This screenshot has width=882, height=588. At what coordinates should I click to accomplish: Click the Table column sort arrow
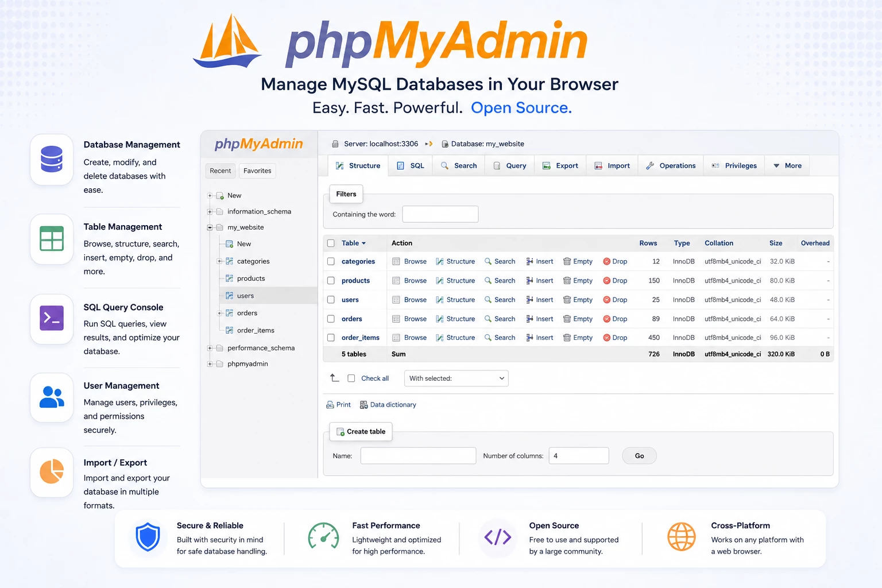click(363, 243)
